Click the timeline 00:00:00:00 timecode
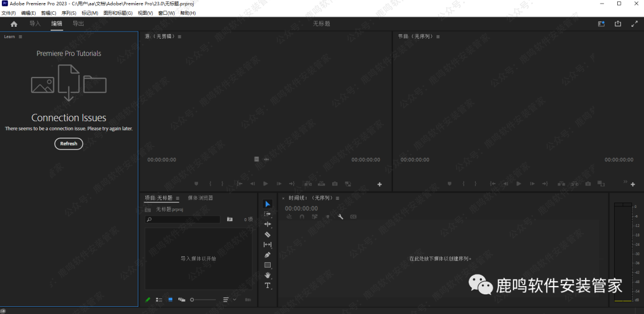This screenshot has width=644, height=314. coord(302,209)
